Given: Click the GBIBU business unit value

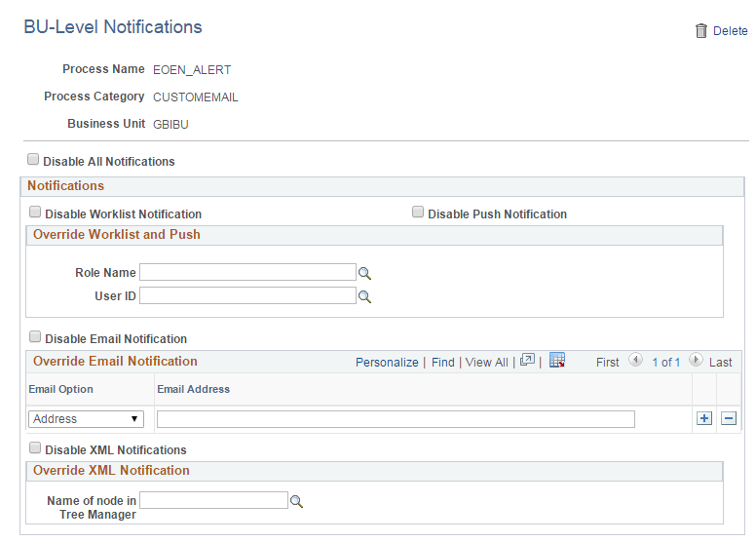Looking at the screenshot, I should coord(170,125).
